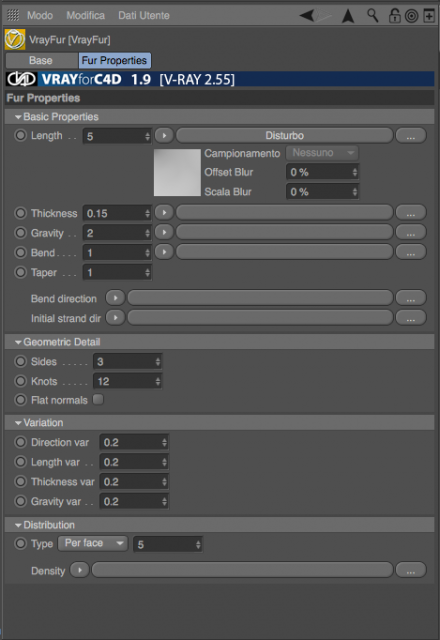Image resolution: width=440 pixels, height=640 pixels.
Task: Open the Per face type dropdown
Action: tap(93, 543)
